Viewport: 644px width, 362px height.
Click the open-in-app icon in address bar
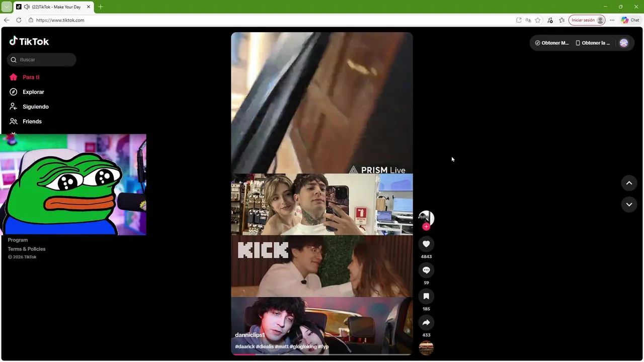519,20
